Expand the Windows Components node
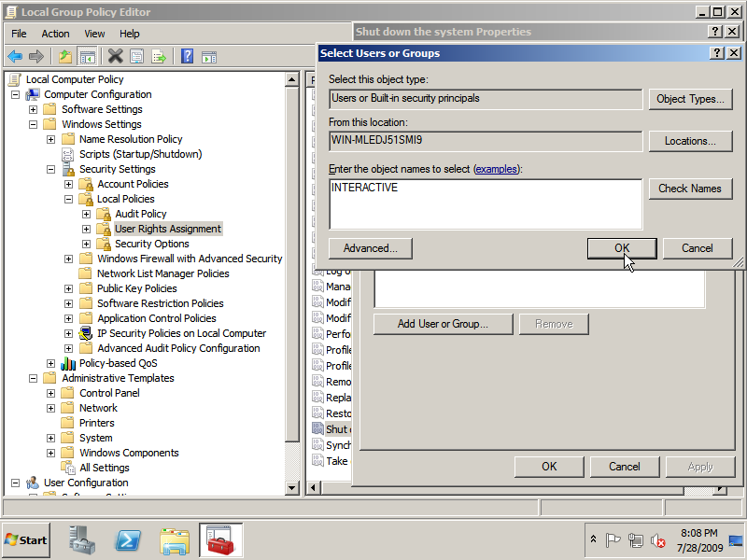 coord(51,454)
